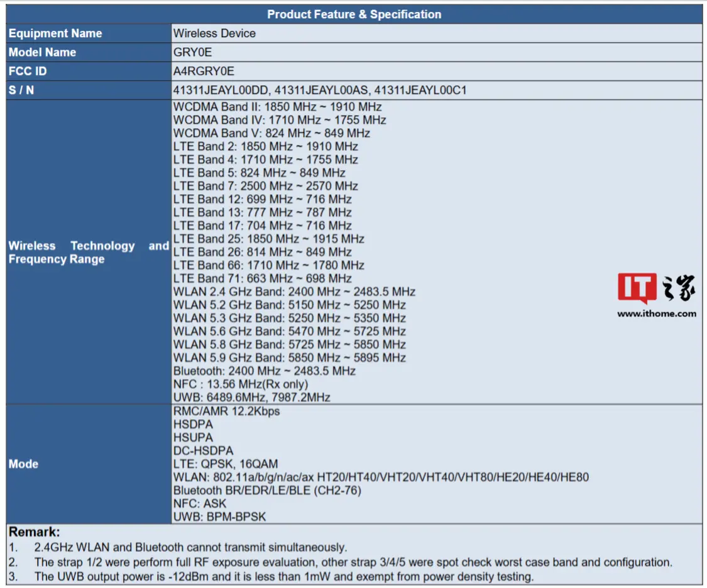Click the FCC ID value A4RGRY0E

click(x=204, y=71)
